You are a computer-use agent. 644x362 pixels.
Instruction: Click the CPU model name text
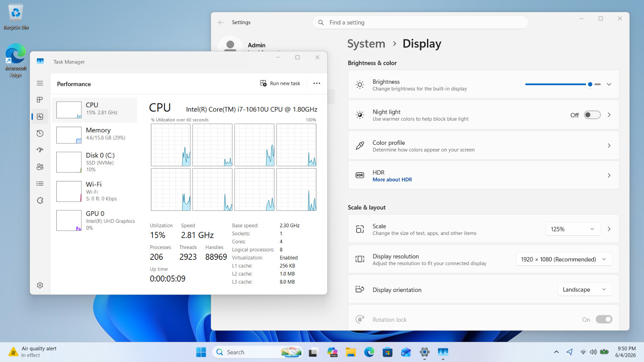click(x=252, y=109)
